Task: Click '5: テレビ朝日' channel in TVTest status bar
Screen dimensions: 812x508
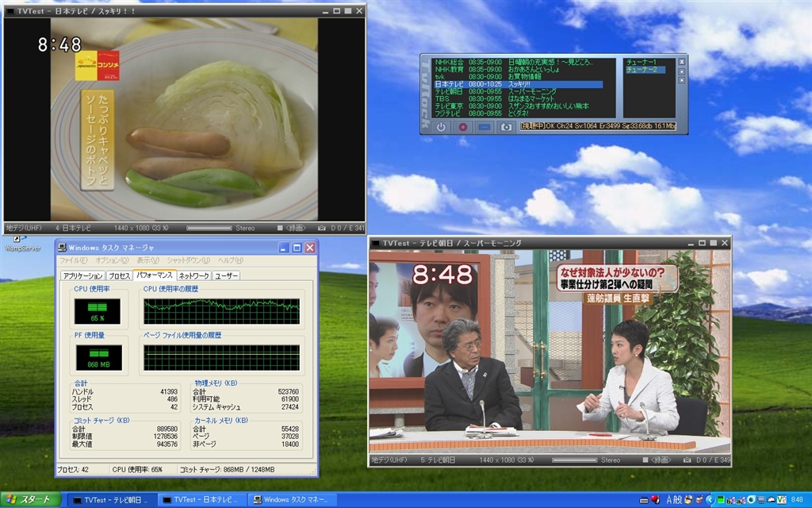Action: click(438, 460)
